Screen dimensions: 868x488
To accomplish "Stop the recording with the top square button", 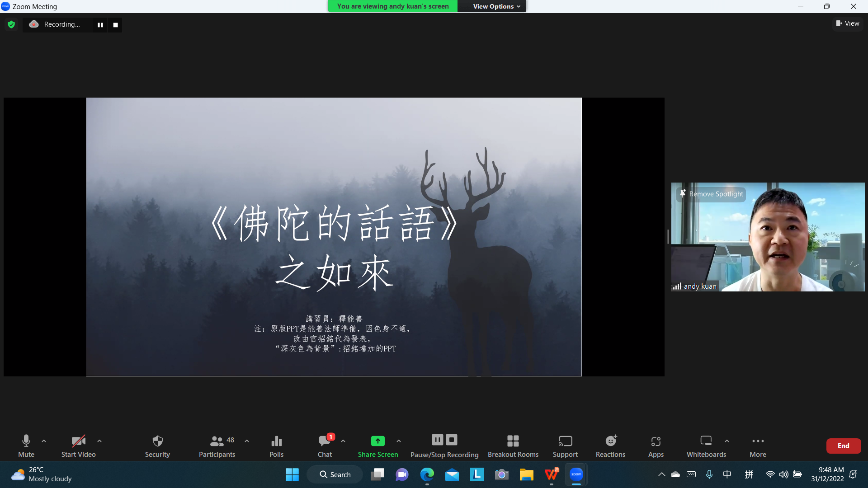I will coord(115,25).
